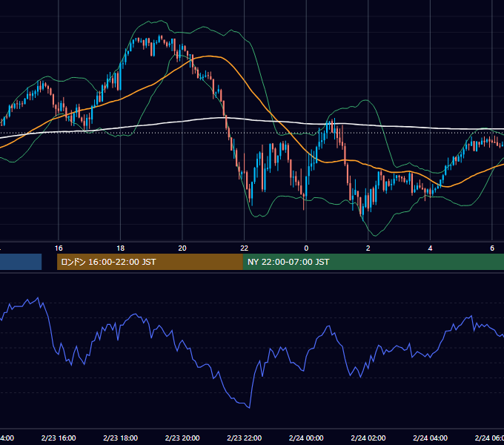Viewport: 504px width, 445px height.
Task: Click the 2/24 00:00 indicator axis label
Action: pyautogui.click(x=306, y=438)
